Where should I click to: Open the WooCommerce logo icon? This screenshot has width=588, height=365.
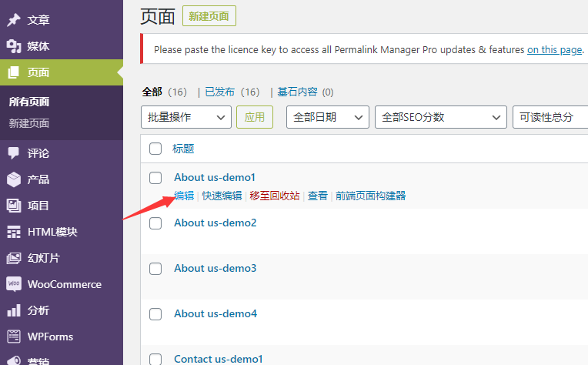click(x=14, y=284)
